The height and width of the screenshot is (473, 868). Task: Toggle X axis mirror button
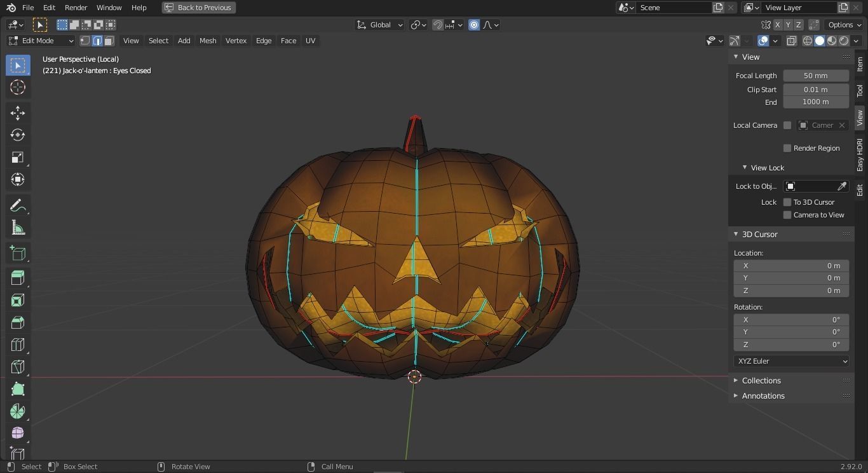coord(778,25)
